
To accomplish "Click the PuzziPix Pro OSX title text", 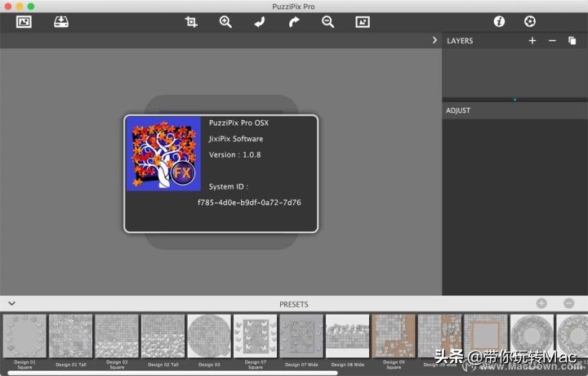I will 238,123.
